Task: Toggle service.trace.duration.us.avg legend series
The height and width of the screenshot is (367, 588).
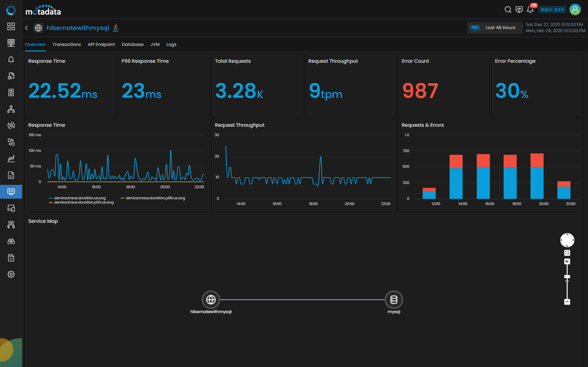Action: (80, 198)
